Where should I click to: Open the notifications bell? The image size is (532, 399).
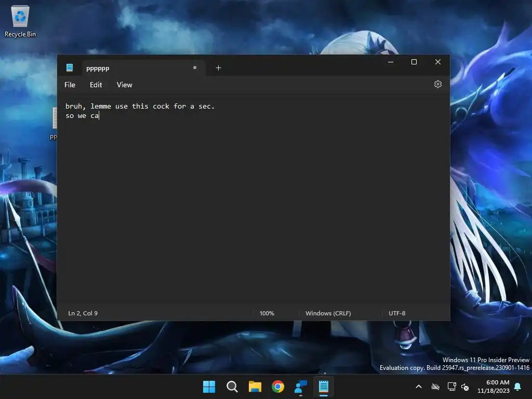tap(517, 387)
